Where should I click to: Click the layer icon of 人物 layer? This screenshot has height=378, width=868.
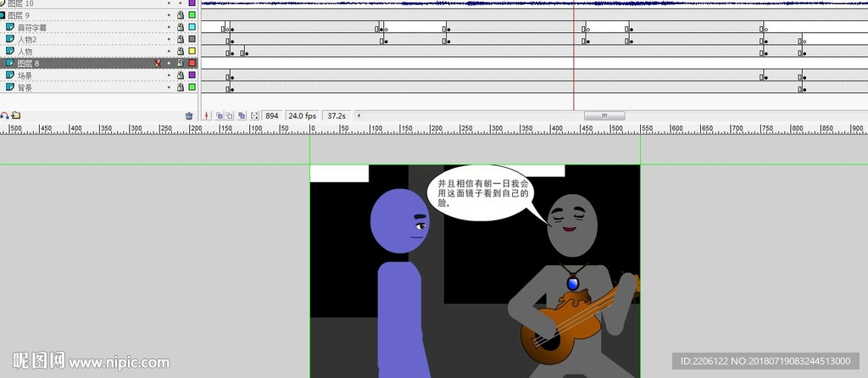click(x=9, y=51)
